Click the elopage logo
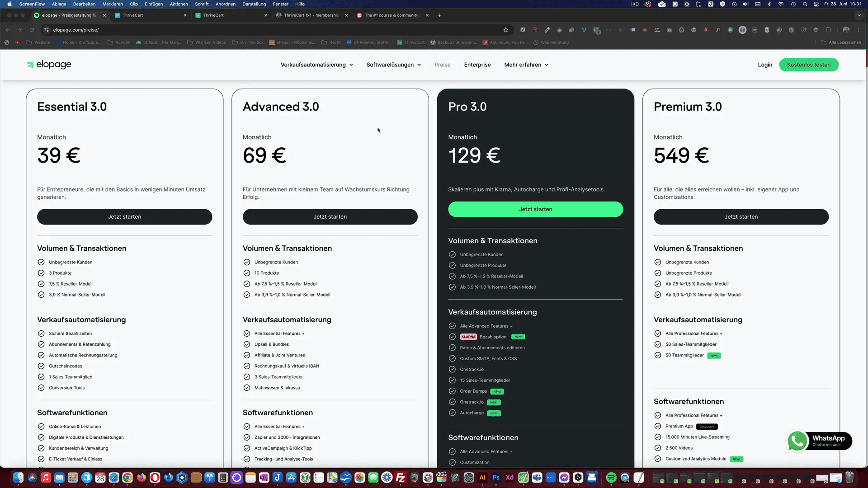 point(49,65)
